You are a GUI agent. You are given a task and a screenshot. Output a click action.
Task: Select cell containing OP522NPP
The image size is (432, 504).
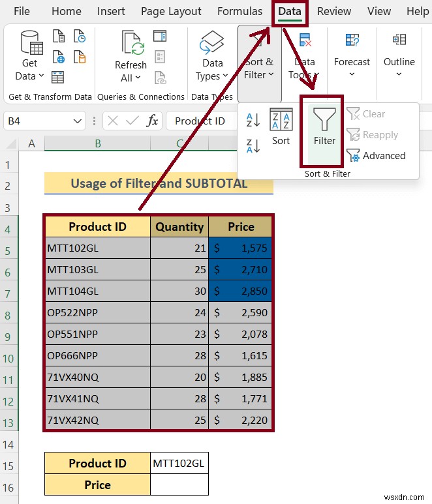coord(97,312)
